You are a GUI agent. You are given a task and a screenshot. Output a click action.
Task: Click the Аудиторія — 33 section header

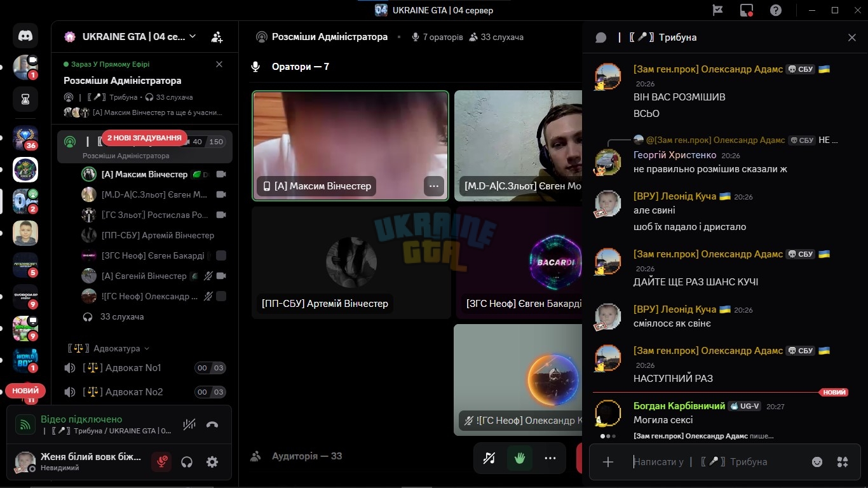[x=307, y=456]
